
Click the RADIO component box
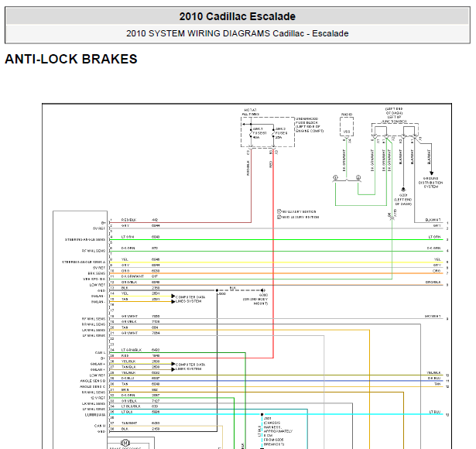click(x=347, y=127)
